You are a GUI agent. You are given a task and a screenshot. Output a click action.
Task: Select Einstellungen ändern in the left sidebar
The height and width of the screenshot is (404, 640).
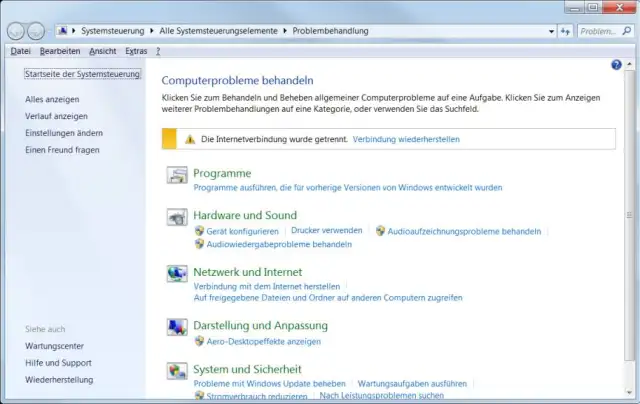[64, 133]
